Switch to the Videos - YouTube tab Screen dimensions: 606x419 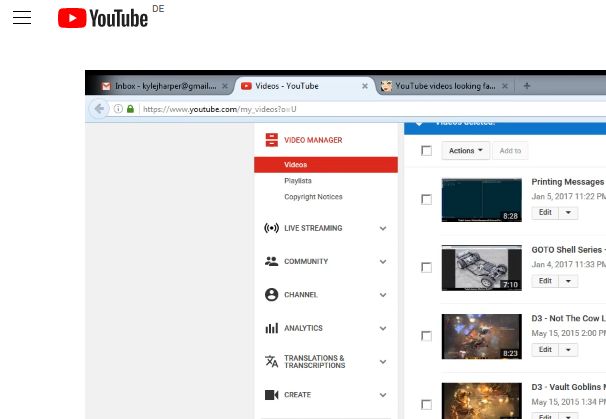(x=304, y=86)
